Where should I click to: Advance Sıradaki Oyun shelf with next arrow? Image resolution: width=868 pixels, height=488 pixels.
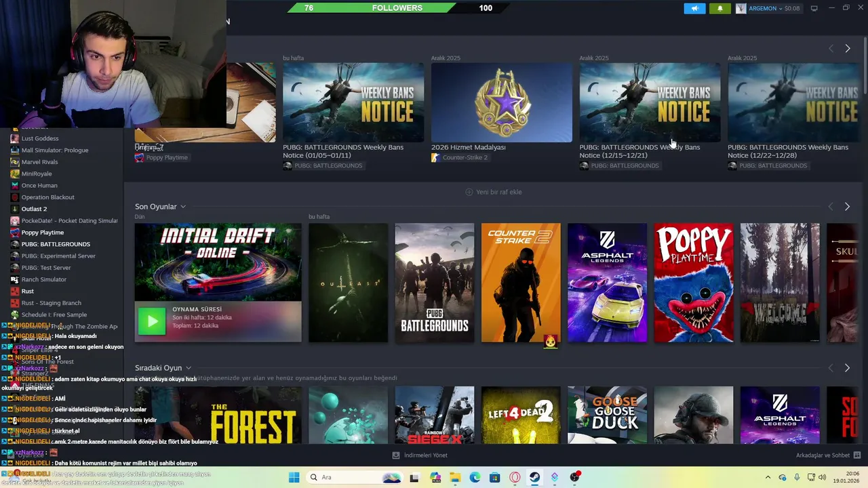point(847,367)
